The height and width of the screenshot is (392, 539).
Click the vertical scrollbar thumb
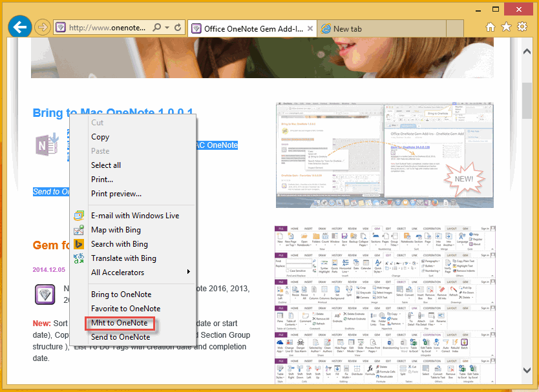pyautogui.click(x=527, y=101)
